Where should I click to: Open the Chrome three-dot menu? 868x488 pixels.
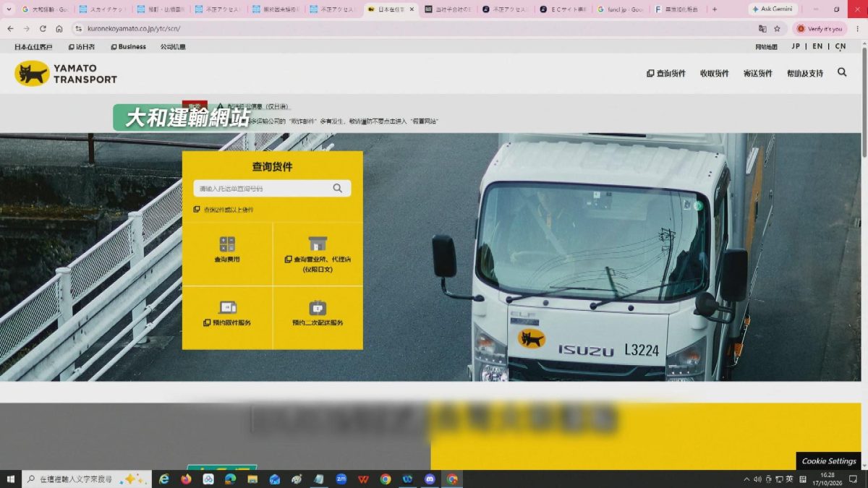tap(856, 29)
